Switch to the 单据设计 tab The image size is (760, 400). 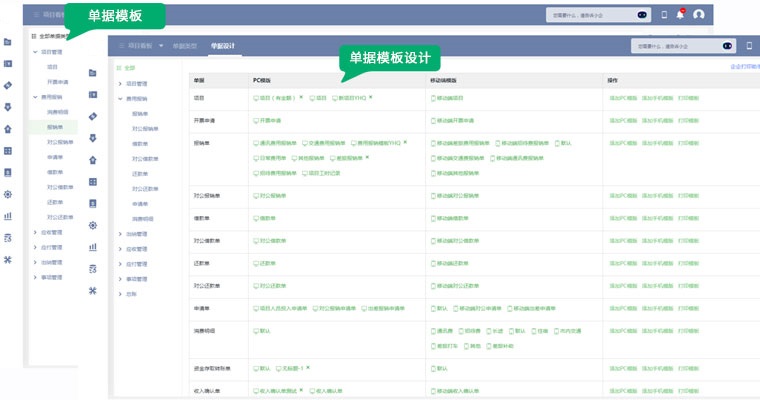click(223, 46)
